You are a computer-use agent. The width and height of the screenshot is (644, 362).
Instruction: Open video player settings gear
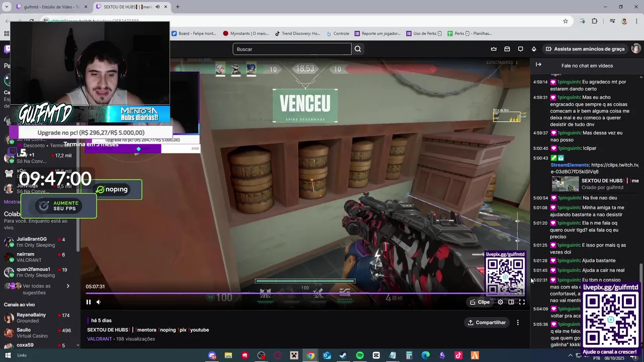(500, 302)
